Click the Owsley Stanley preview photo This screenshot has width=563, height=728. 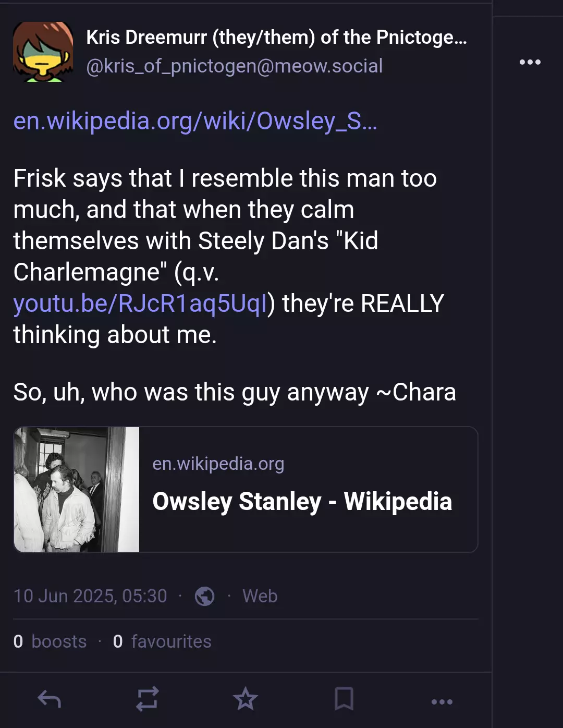77,490
